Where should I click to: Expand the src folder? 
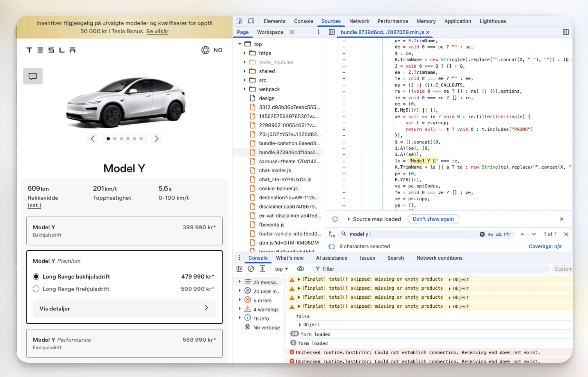(244, 80)
